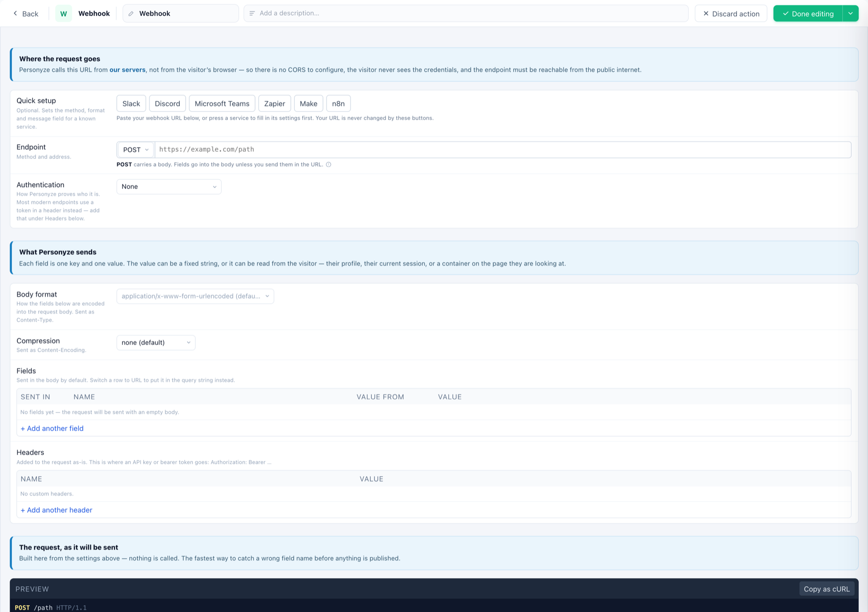Click the Headers table 'VALUE' header
Viewport: 868px width, 612px height.
point(371,479)
